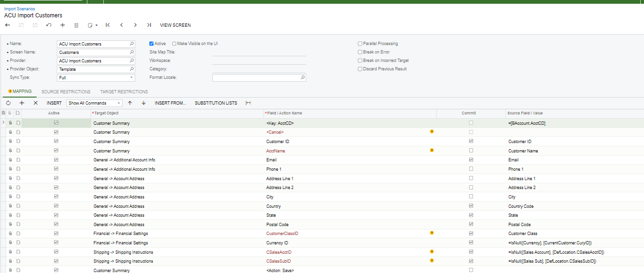This screenshot has height=273, width=644.
Task: Switch to the Target Restrictions tab
Action: pyautogui.click(x=124, y=92)
